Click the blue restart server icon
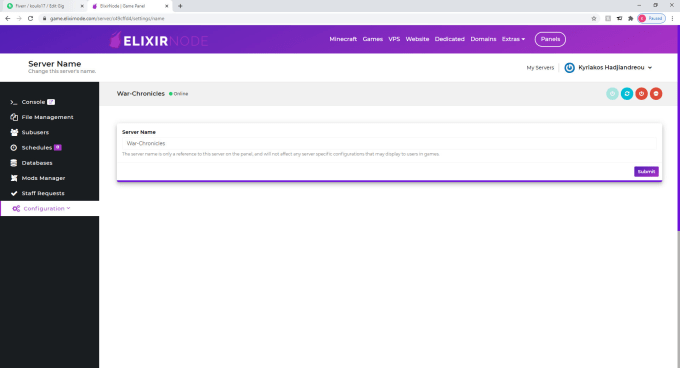This screenshot has width=680, height=368. [627, 94]
